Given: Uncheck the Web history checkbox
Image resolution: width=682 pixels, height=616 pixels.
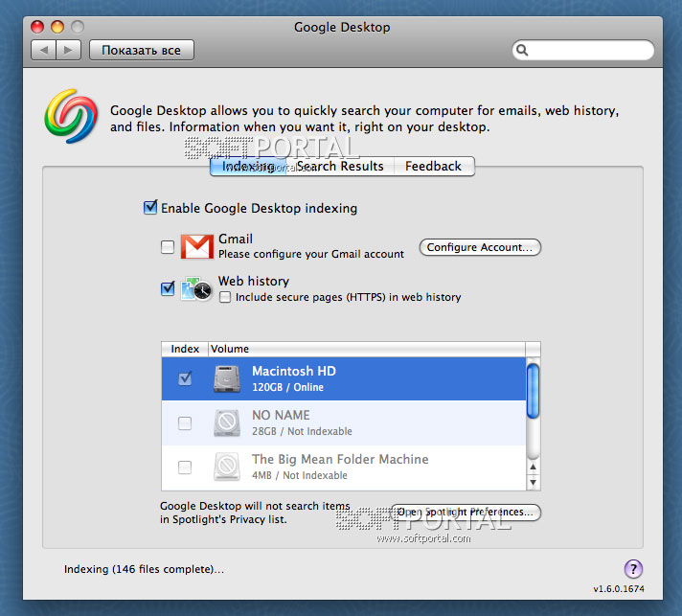Looking at the screenshot, I should (168, 288).
